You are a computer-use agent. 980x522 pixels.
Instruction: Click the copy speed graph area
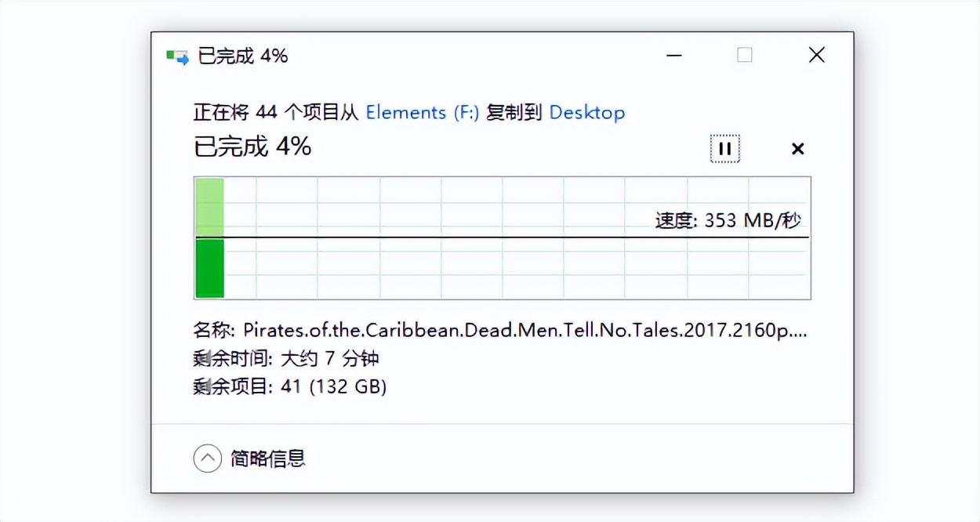[x=502, y=237]
